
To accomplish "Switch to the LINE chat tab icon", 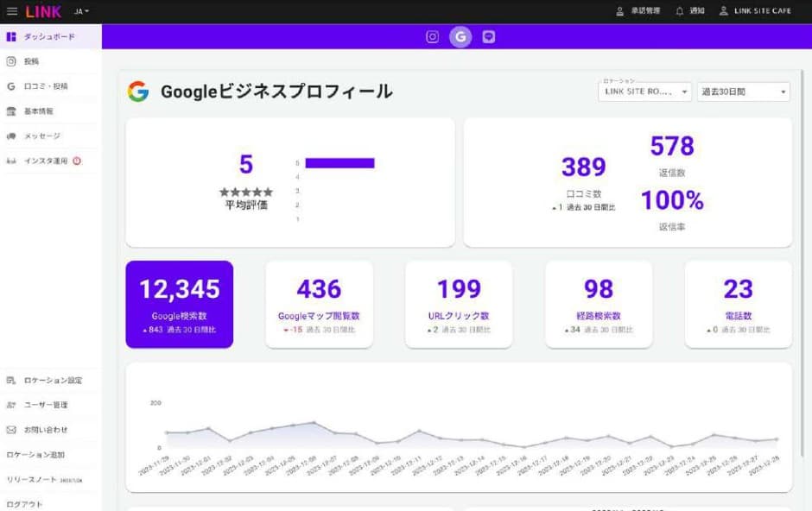I will (x=488, y=37).
